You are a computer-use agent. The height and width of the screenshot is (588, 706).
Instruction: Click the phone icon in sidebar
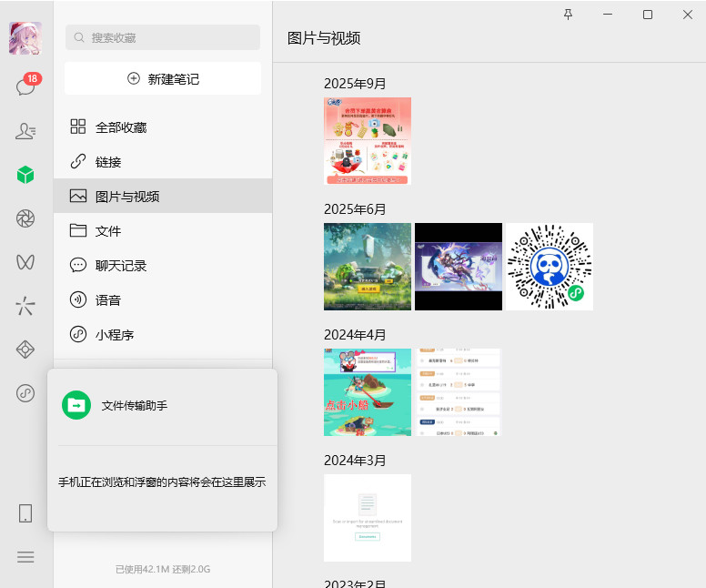pyautogui.click(x=25, y=513)
